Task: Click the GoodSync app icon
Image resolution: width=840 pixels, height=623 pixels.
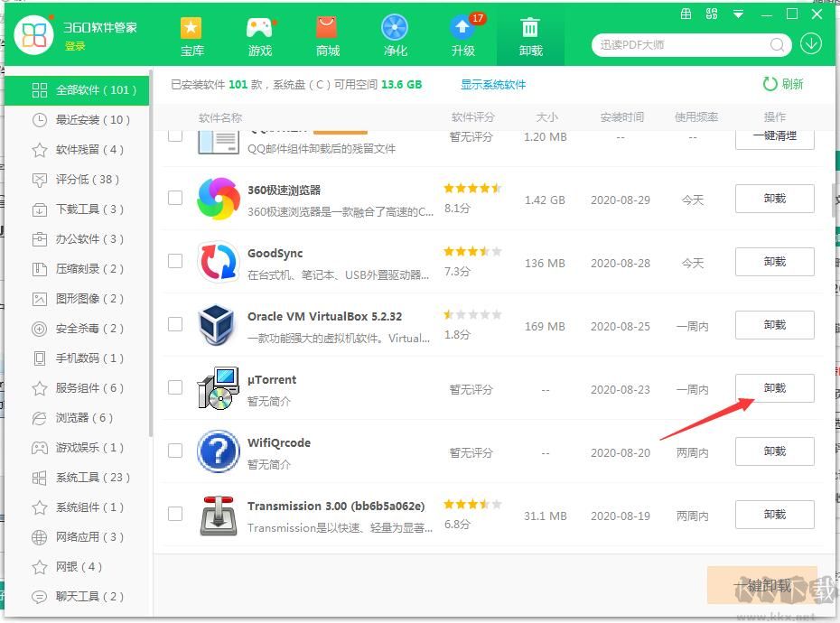Action: coord(218,262)
